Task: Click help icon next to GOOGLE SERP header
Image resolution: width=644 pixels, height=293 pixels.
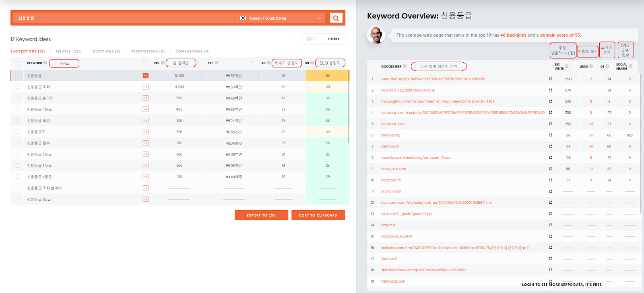Action: 405,66
